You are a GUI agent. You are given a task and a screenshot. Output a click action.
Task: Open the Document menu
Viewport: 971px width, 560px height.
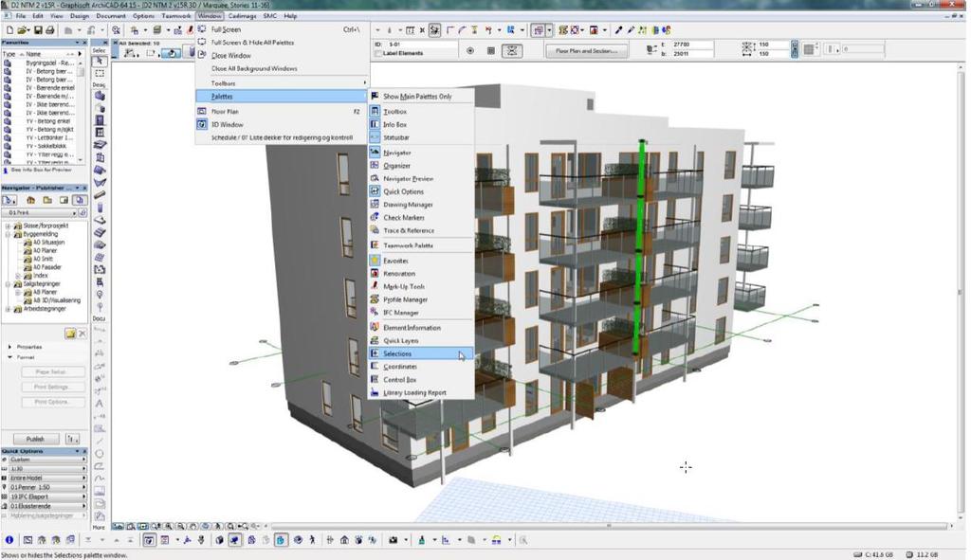click(111, 16)
